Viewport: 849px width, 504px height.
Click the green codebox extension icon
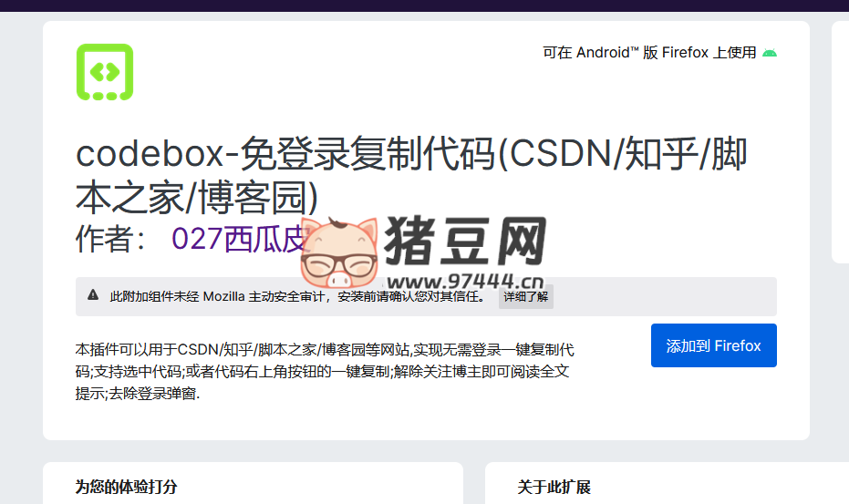coord(105,72)
